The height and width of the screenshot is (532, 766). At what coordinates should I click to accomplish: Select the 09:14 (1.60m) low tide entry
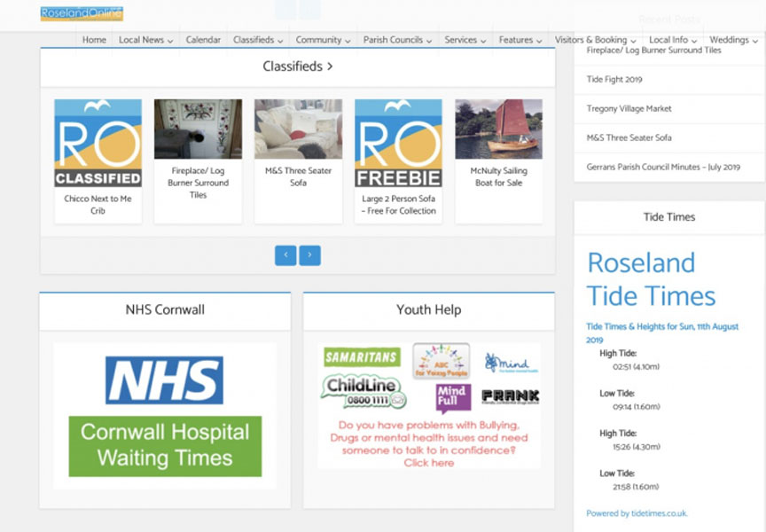click(x=636, y=407)
